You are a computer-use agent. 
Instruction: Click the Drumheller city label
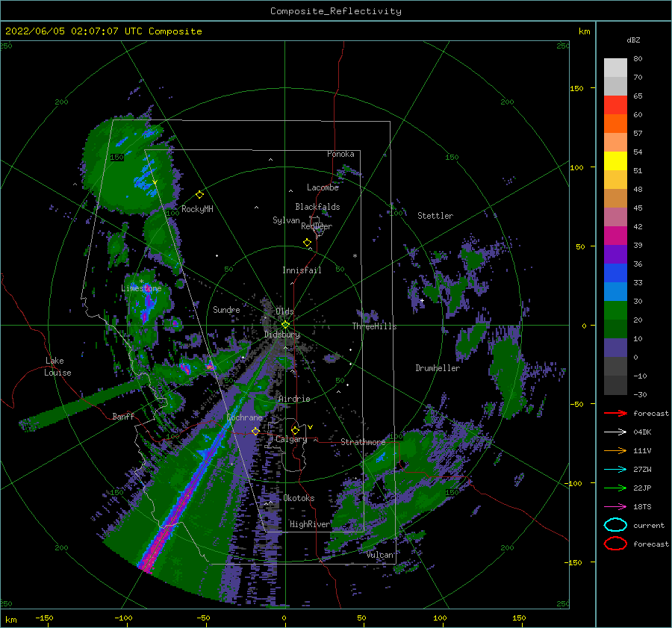[438, 368]
